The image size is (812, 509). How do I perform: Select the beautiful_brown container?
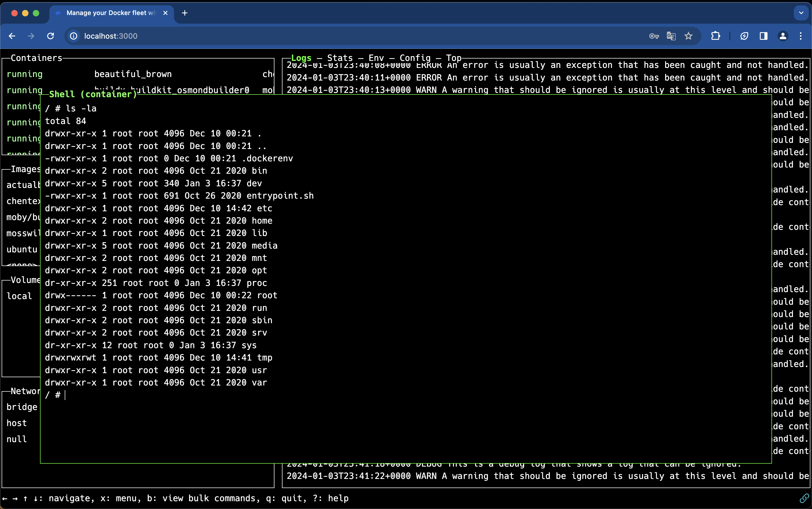click(133, 74)
